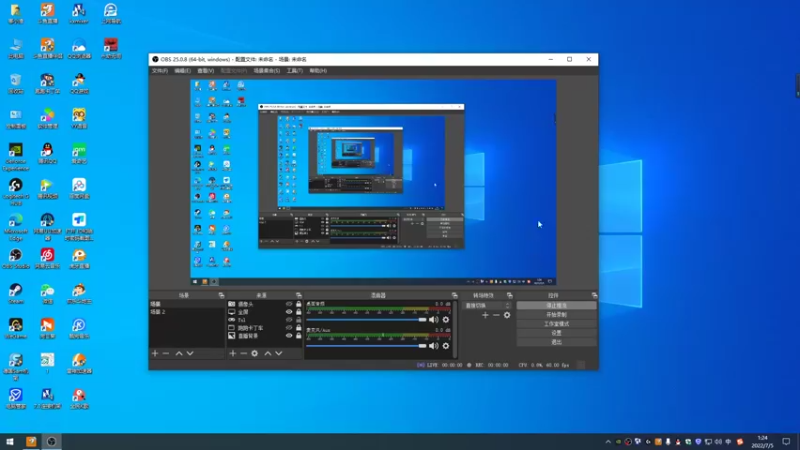Open GeForce Experience desktop shortcut
Screen dimensions: 800x450
point(16,156)
